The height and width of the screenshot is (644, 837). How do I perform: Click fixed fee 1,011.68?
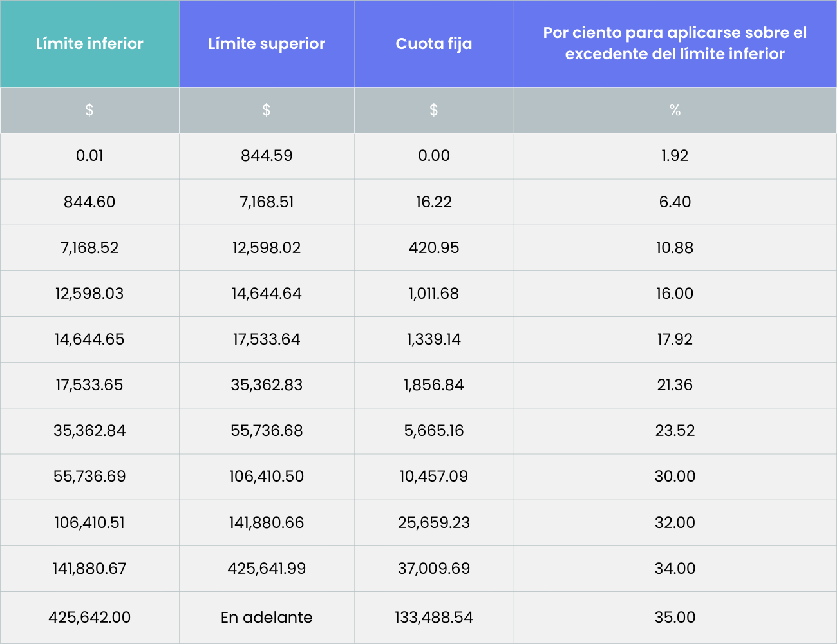434,293
